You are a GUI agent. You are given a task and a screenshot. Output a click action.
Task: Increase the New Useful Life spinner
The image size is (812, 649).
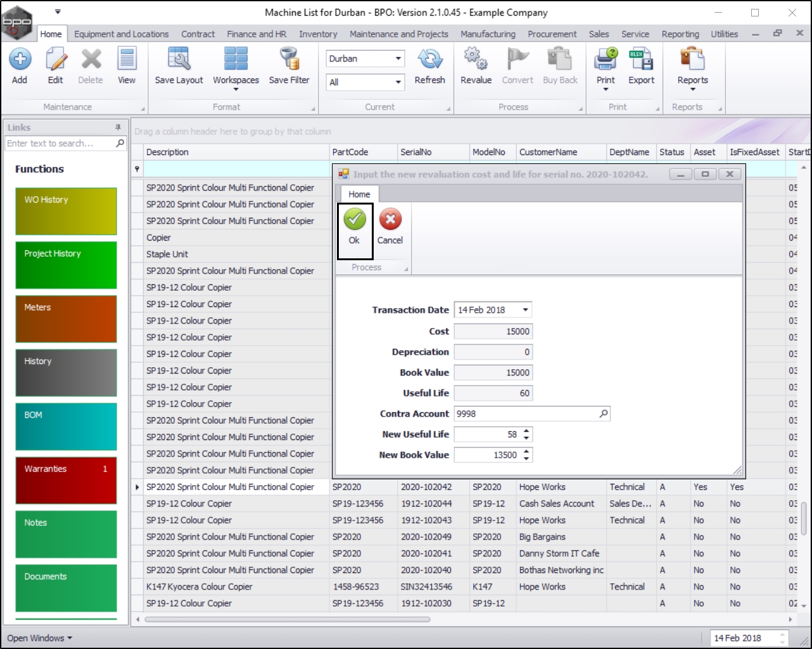(527, 431)
